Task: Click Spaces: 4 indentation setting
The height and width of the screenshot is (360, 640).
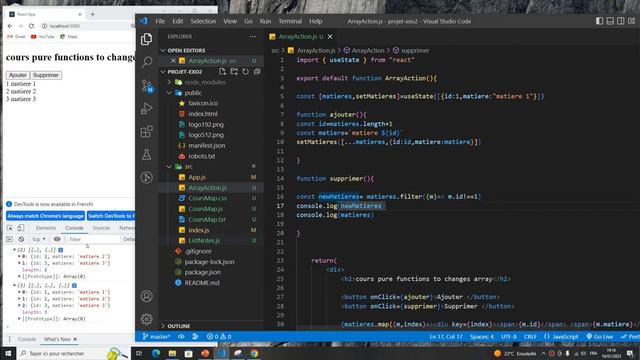Action: [482, 336]
